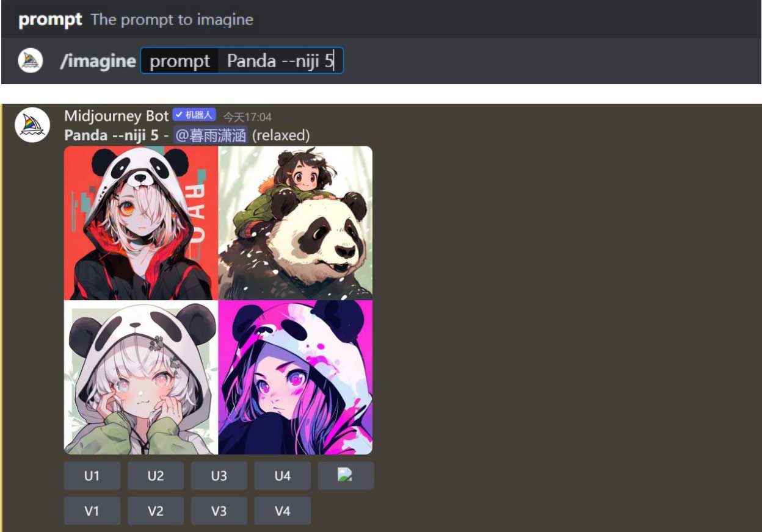The height and width of the screenshot is (532, 762).
Task: Click the @暮雨潇涵 user mention
Action: coord(211,135)
